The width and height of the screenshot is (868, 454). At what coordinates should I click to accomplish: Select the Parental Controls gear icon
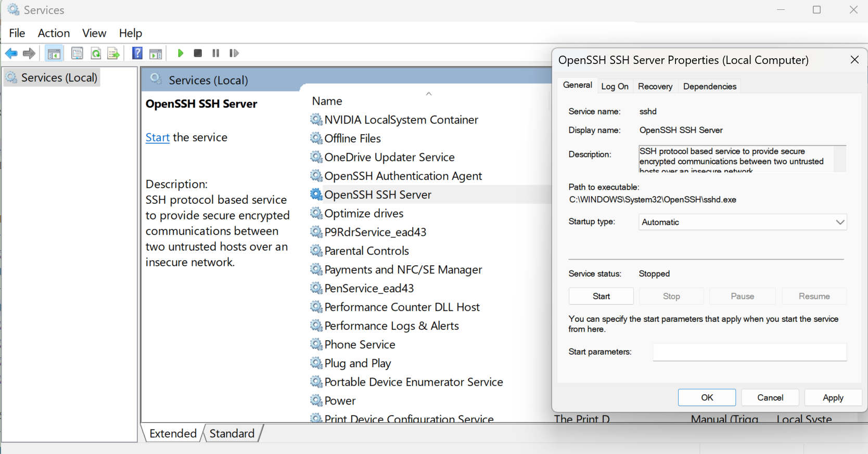click(316, 251)
